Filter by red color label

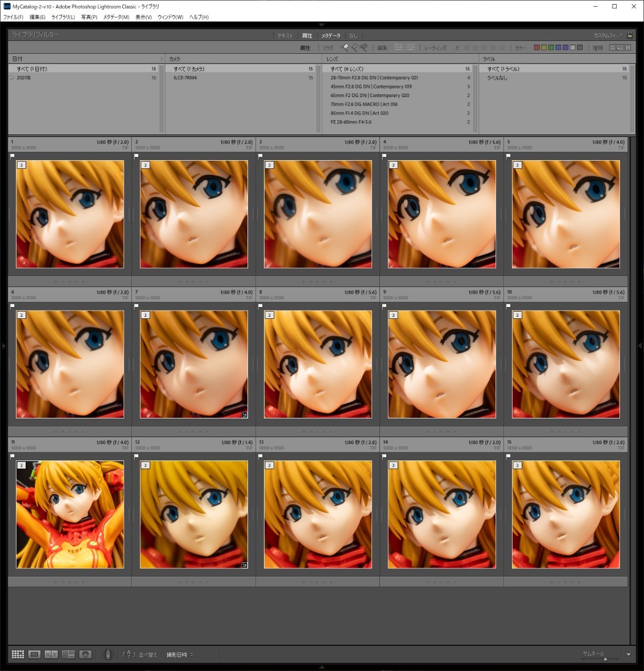(x=537, y=48)
